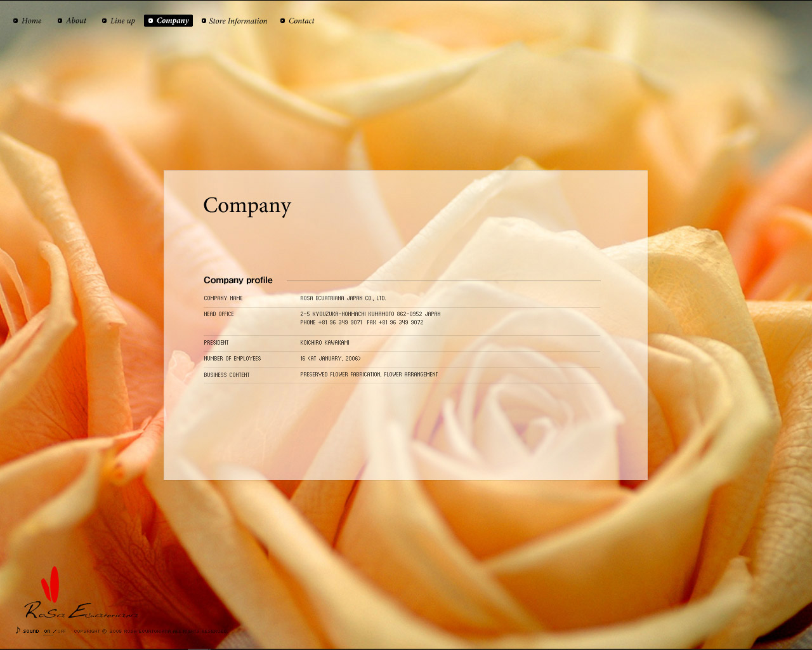
Task: Click the Company page heading
Action: click(247, 206)
